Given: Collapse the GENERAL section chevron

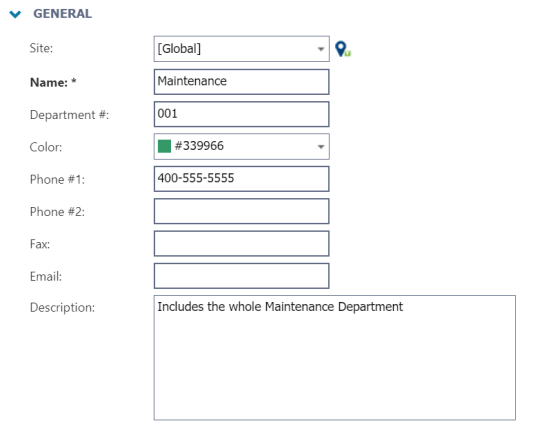Looking at the screenshot, I should point(15,14).
